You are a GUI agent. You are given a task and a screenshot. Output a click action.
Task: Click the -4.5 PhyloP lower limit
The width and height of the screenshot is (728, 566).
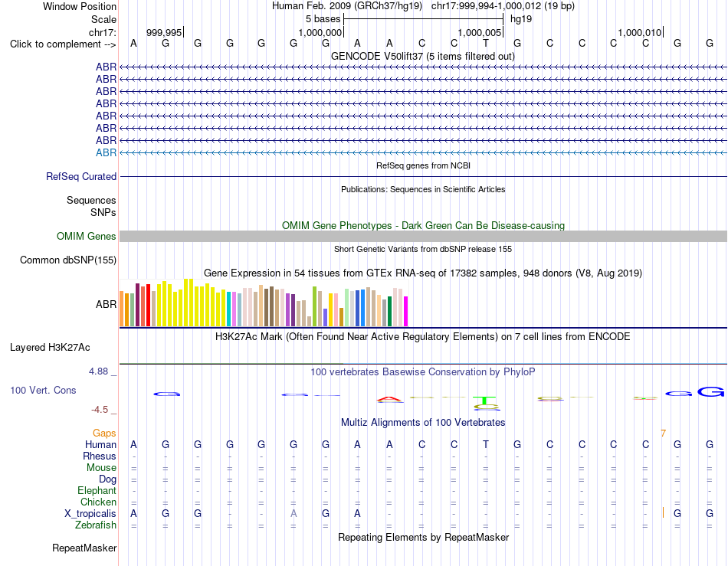point(100,410)
